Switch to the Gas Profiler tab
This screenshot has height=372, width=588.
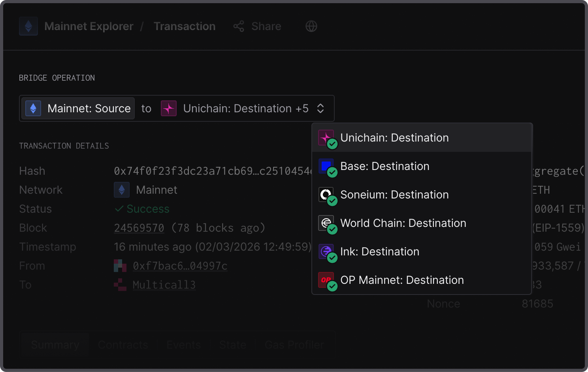(x=294, y=345)
